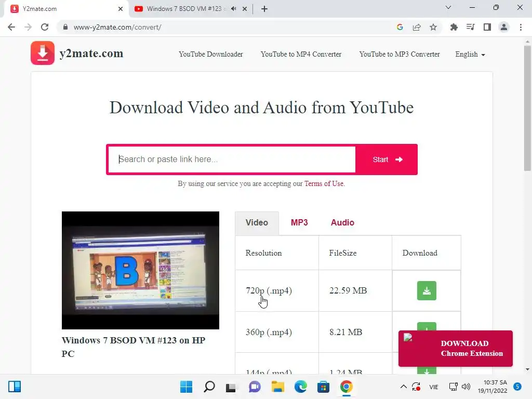The image size is (532, 399).
Task: Download the 720p mp4 file
Action: tap(427, 291)
